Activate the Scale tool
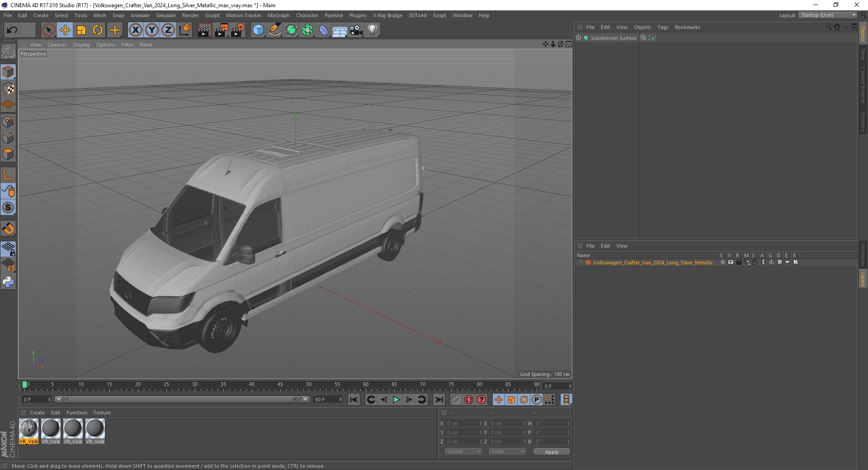 tap(81, 30)
